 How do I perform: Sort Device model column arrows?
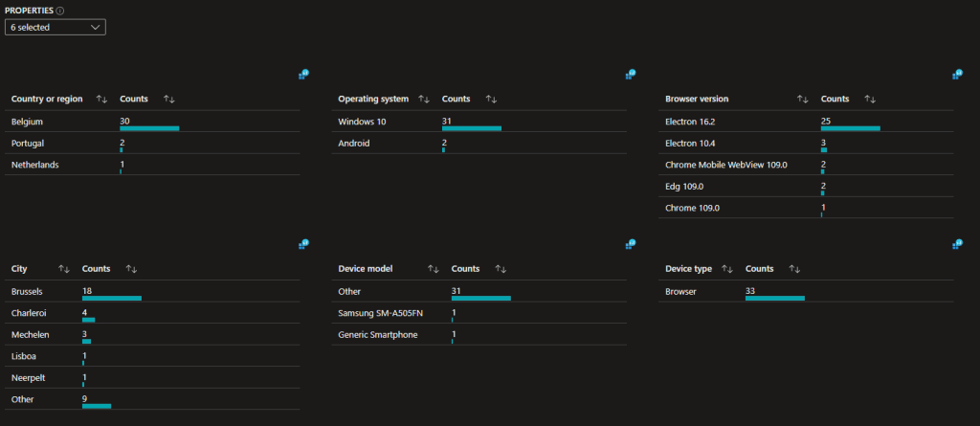433,269
